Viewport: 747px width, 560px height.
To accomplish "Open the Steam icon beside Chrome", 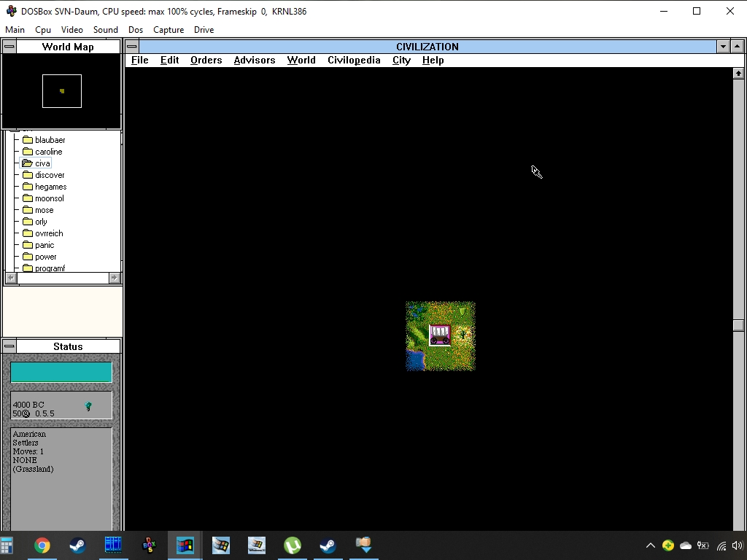I will (x=77, y=545).
